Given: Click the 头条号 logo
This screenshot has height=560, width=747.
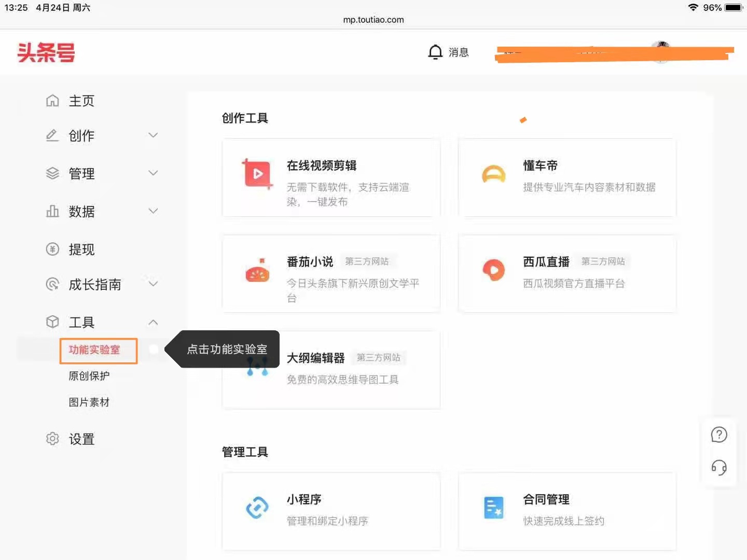Looking at the screenshot, I should [46, 52].
